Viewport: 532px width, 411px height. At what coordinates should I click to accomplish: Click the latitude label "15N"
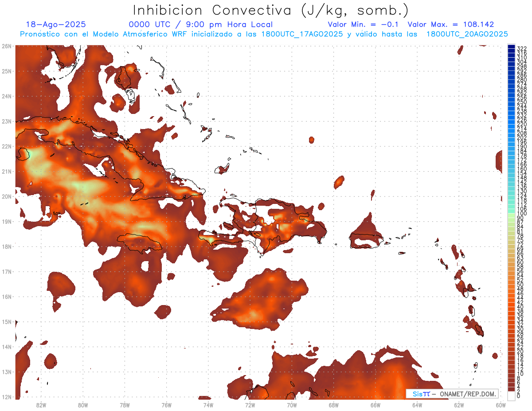(x=7, y=321)
